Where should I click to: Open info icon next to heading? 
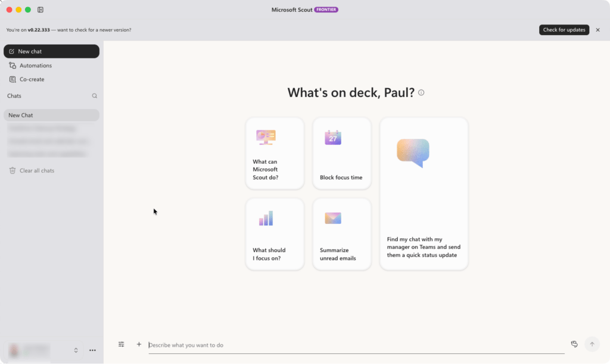click(421, 92)
